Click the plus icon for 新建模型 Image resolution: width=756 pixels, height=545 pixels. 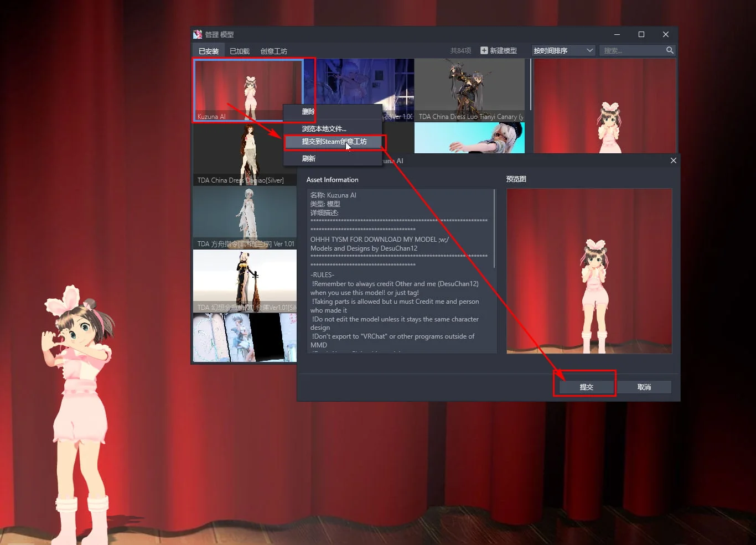click(484, 50)
